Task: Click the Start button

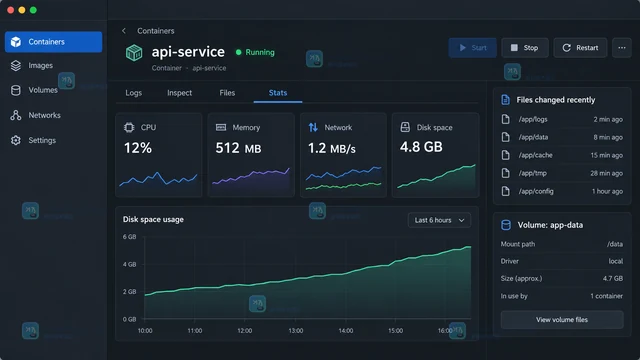Action: 473,48
